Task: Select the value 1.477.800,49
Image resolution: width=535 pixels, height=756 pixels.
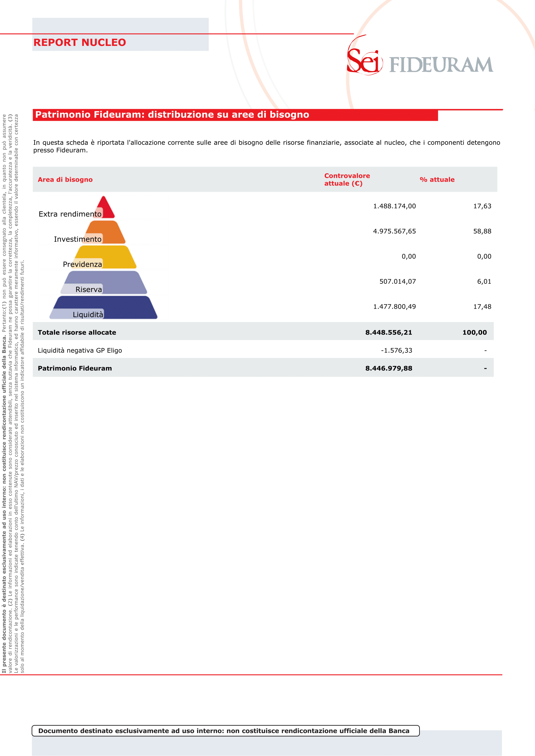Action: coord(394,306)
